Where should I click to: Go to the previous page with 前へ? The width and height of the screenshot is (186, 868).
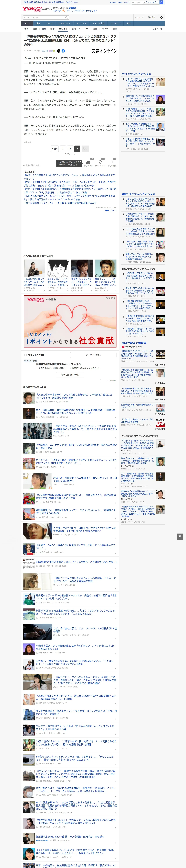[x=55, y=149]
